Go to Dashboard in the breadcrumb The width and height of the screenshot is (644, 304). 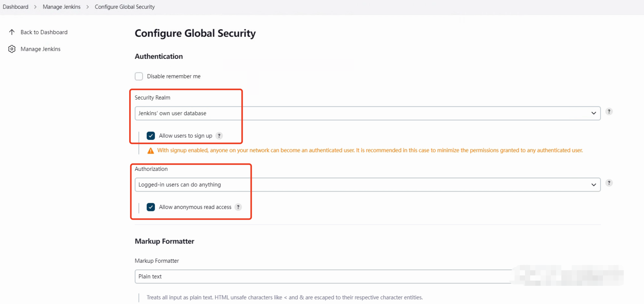click(x=15, y=7)
